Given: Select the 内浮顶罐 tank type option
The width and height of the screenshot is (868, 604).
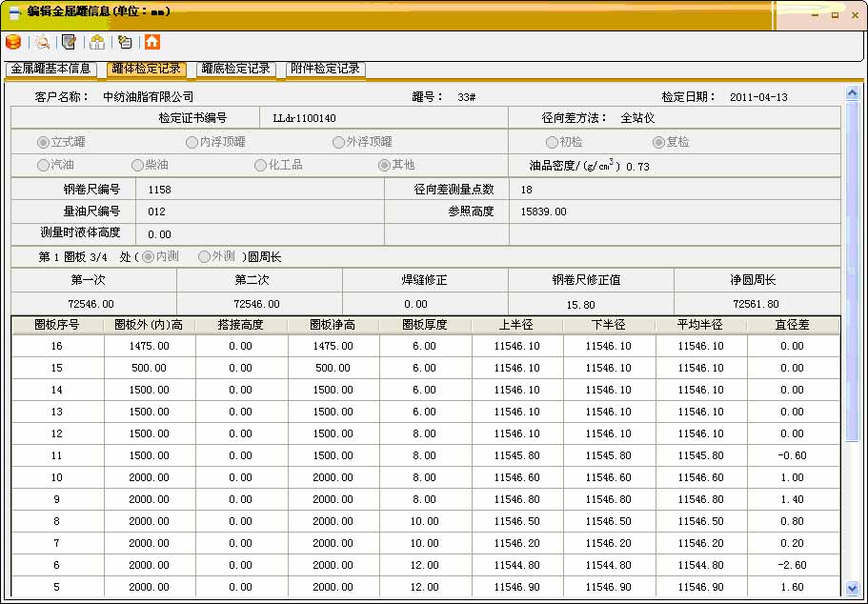Looking at the screenshot, I should click(x=192, y=141).
